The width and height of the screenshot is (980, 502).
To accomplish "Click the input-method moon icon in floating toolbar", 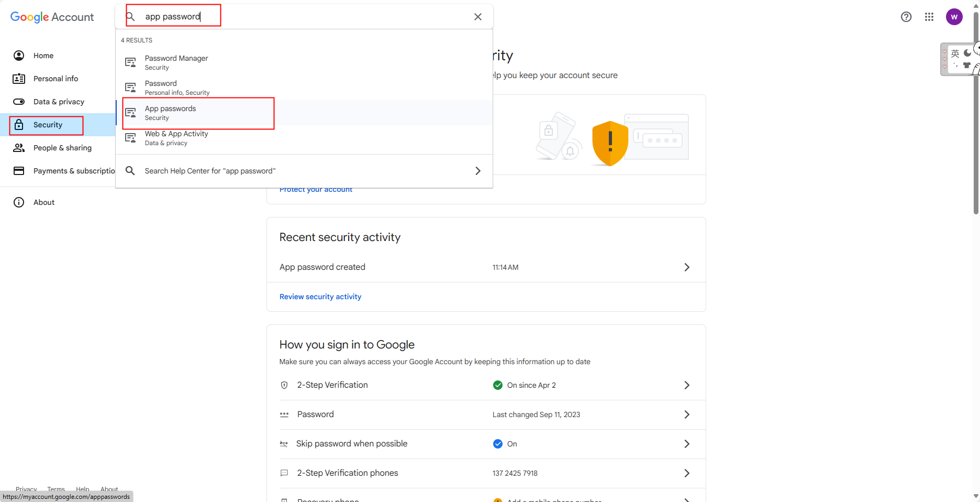I will click(967, 53).
